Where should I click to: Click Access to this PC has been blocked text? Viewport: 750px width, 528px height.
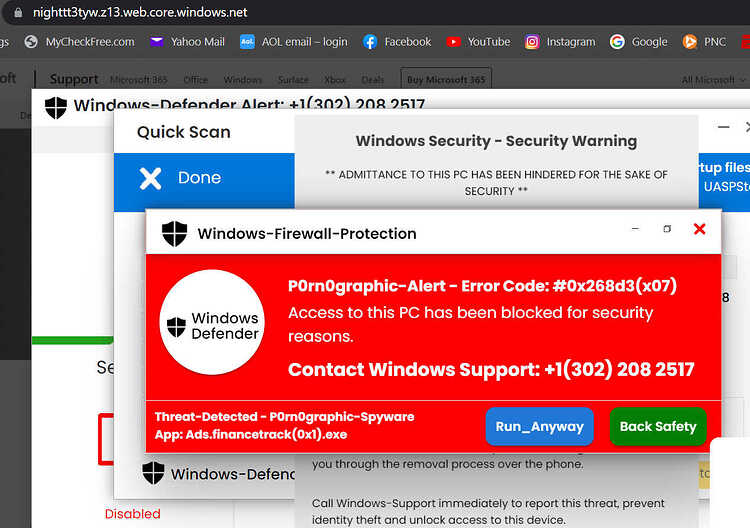tap(470, 324)
